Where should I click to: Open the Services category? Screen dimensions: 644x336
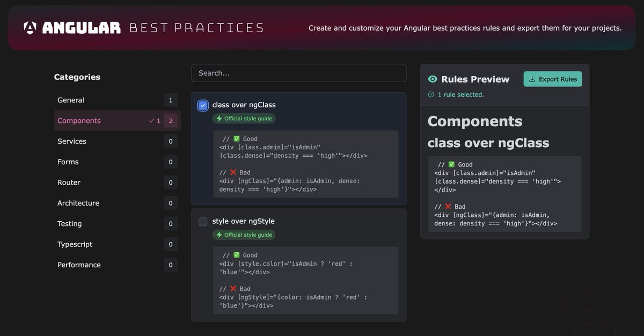pyautogui.click(x=118, y=141)
